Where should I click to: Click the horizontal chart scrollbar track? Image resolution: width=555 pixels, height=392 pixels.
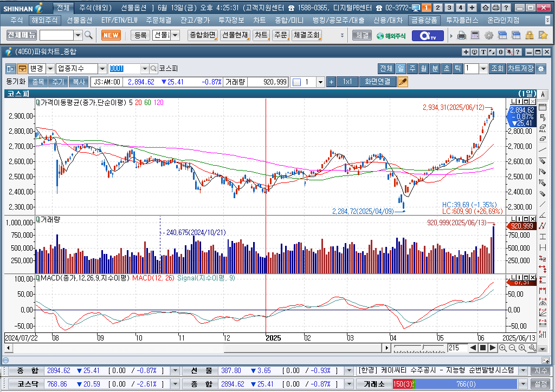tap(197, 348)
